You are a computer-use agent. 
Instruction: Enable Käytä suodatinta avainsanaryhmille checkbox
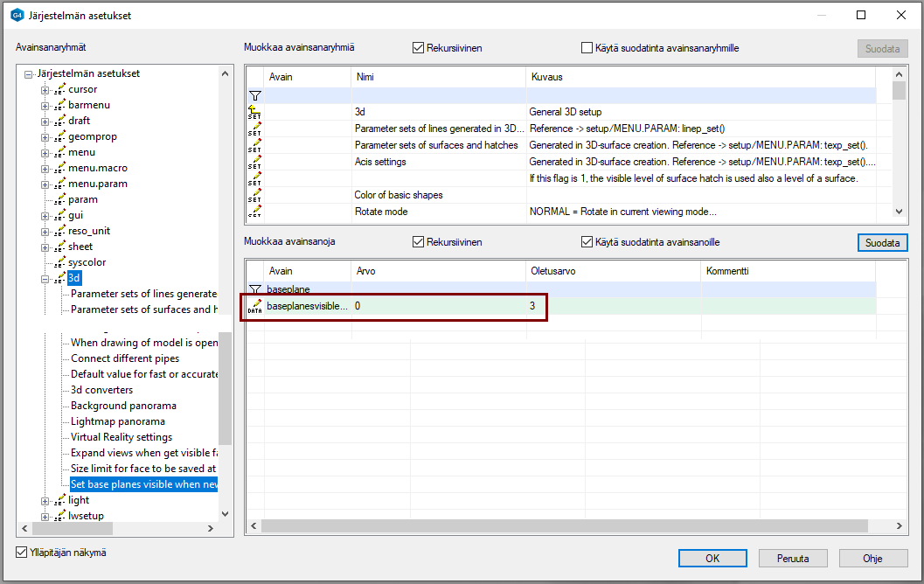click(x=587, y=48)
